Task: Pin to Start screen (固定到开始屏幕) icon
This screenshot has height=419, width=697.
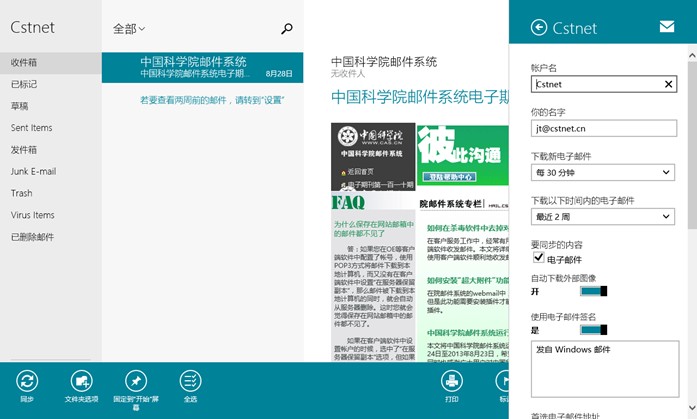Action: (x=136, y=381)
